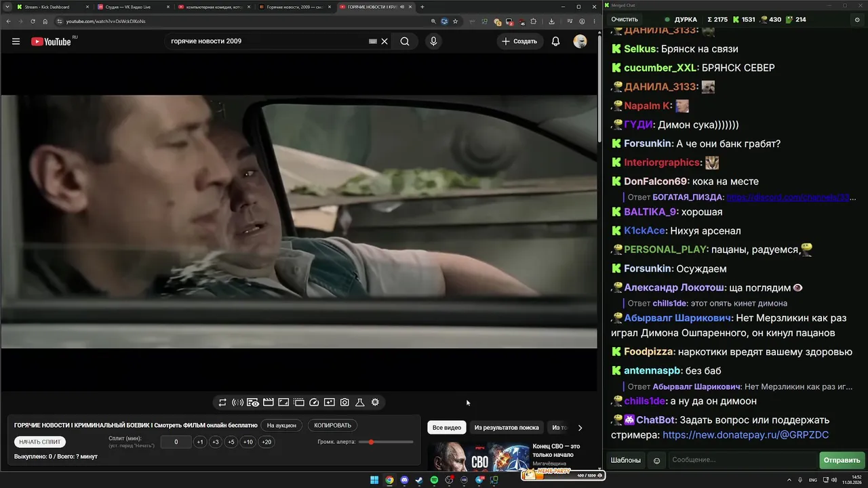Click the КОПИРОВАТЬ button
This screenshot has height=488, width=868.
[333, 426]
